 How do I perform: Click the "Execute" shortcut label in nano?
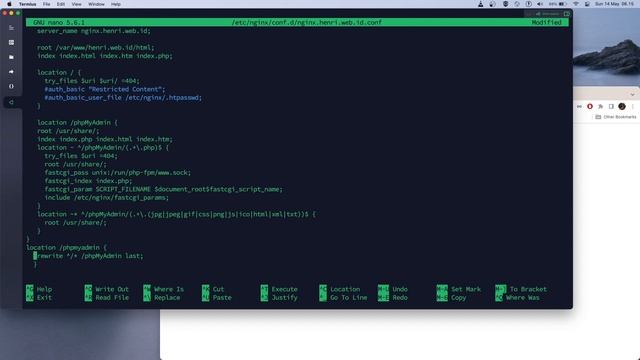(284, 289)
